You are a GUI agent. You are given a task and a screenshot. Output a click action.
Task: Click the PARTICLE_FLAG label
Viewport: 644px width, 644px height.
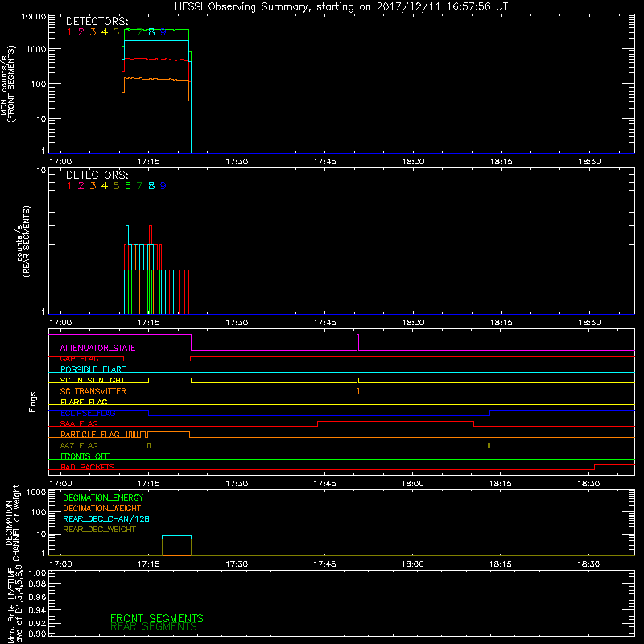[x=90, y=435]
